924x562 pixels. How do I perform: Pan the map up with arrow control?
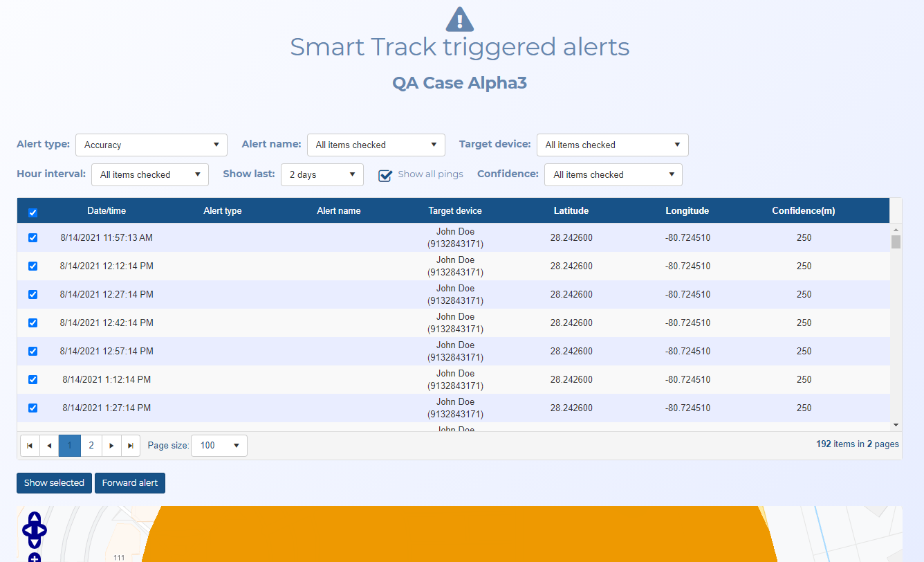coord(34,518)
